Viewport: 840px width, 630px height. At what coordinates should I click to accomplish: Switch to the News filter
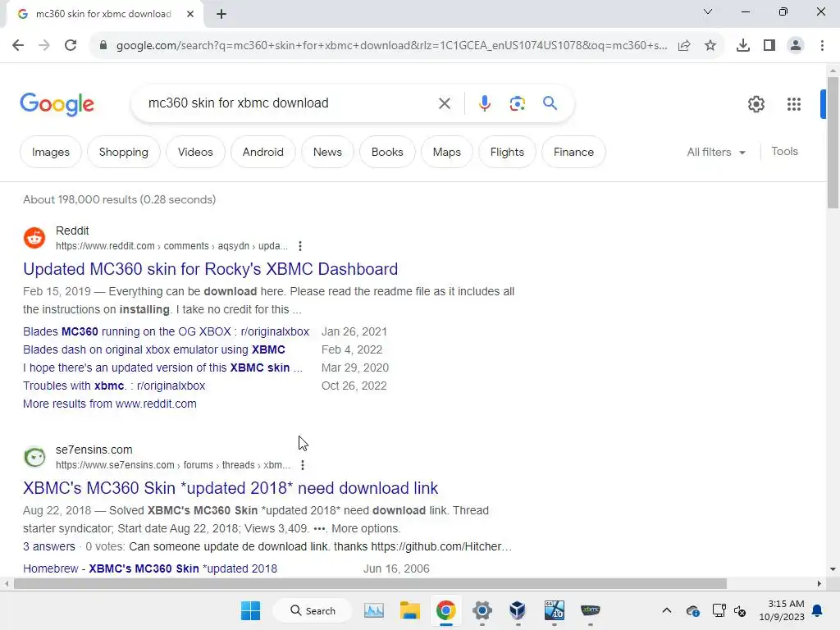[x=327, y=152]
